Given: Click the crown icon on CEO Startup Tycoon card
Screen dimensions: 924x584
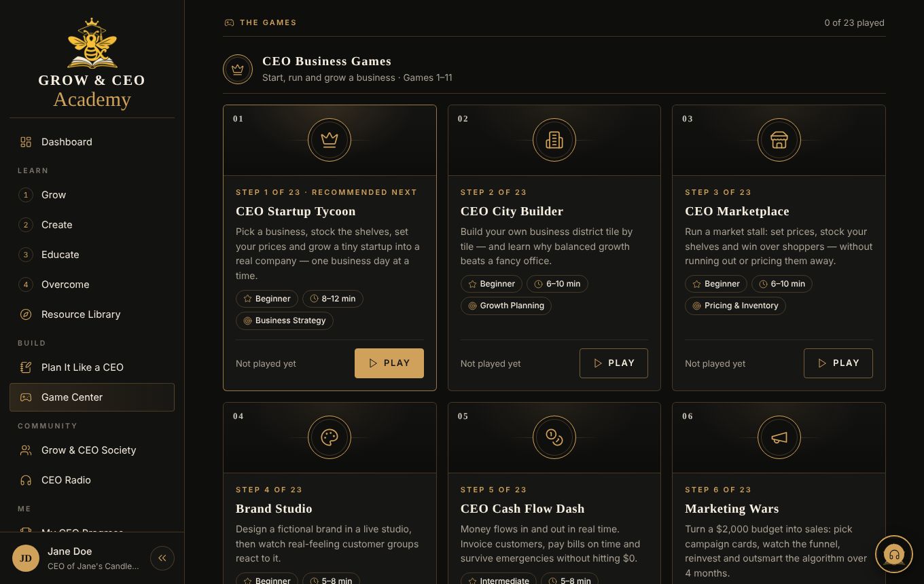Looking at the screenshot, I should [330, 140].
